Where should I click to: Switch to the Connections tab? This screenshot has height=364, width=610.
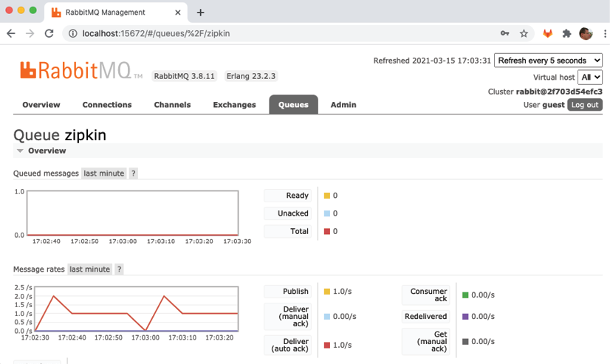point(107,105)
